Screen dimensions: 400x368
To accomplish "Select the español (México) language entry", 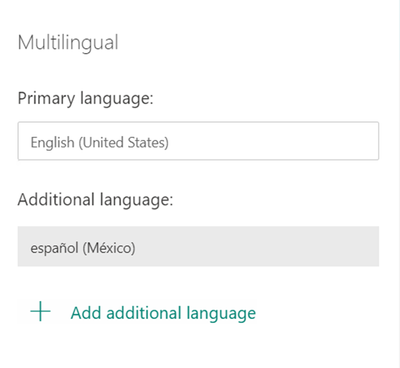I will [x=198, y=246].
